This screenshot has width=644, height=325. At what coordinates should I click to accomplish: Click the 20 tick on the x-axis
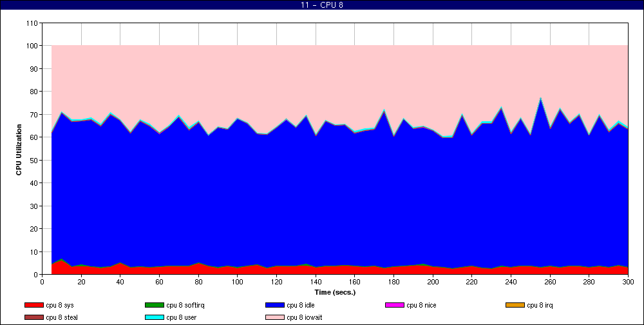[81, 282]
